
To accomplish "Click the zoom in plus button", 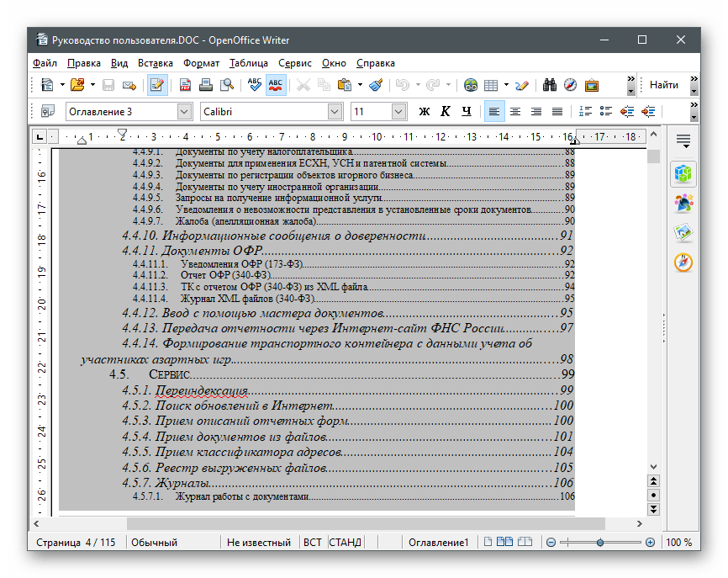I will pos(650,542).
